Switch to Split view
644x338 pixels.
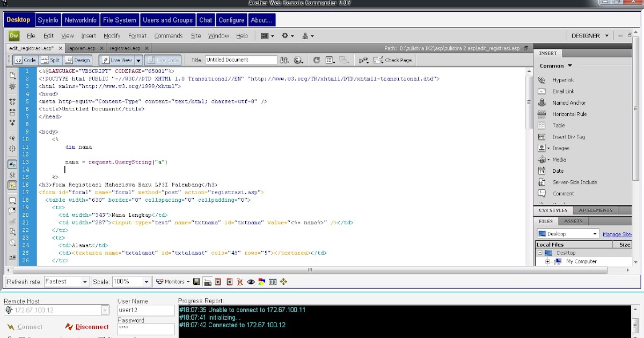50,60
